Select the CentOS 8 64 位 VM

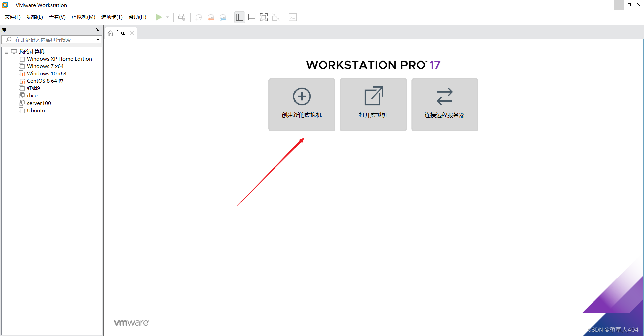pos(45,81)
